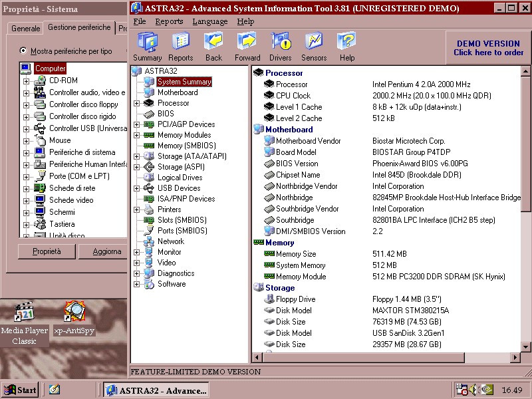Switch to the Generale tab
Viewport: 532px width, 399px height.
(25, 29)
